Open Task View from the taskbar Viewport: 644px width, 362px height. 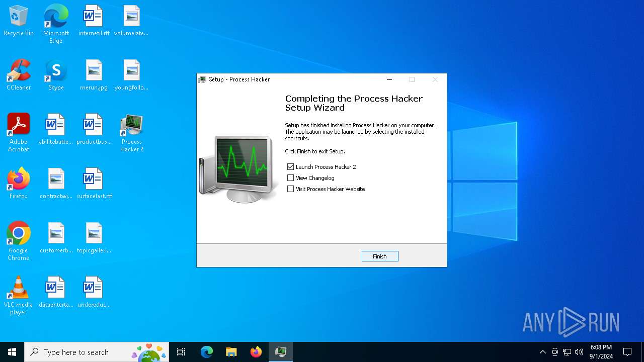coord(181,352)
